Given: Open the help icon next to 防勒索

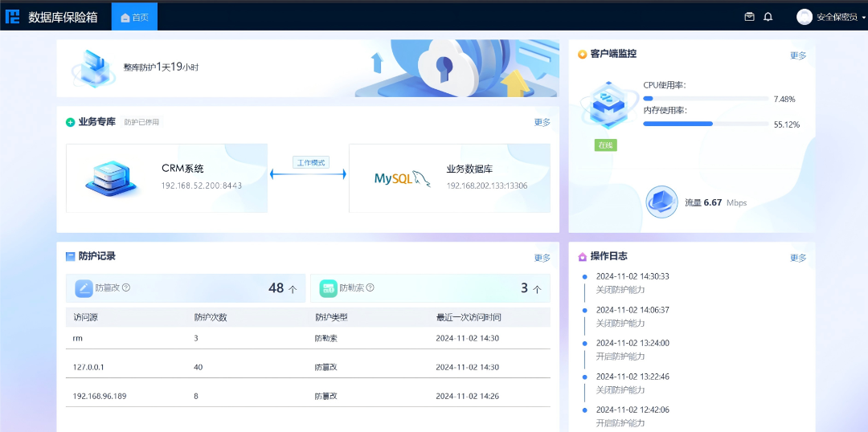Looking at the screenshot, I should pyautogui.click(x=371, y=287).
